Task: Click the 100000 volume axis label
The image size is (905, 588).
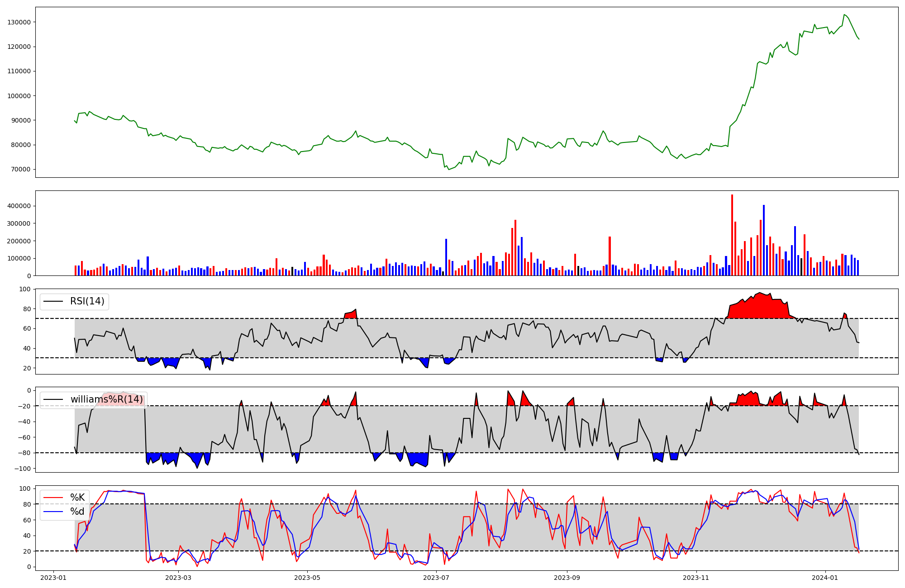Action: tap(19, 258)
